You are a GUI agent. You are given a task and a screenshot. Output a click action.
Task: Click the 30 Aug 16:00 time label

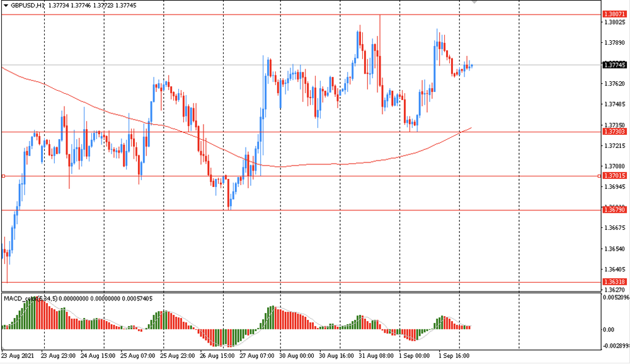click(x=336, y=356)
